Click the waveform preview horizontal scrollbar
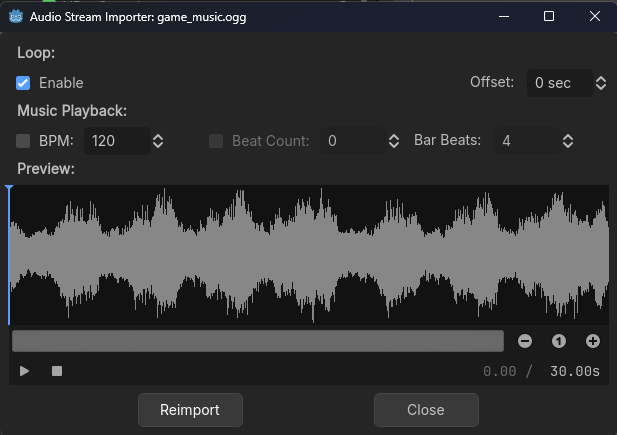 pos(258,341)
